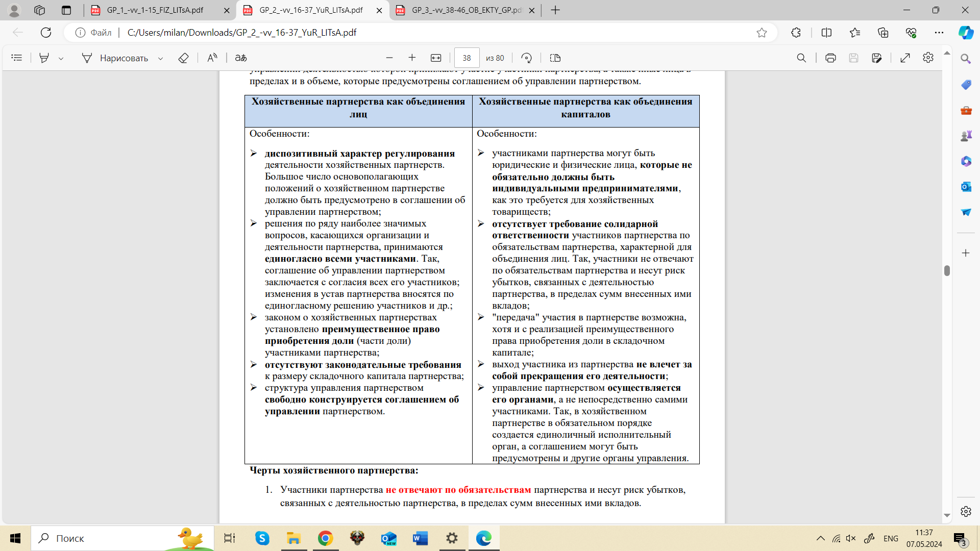Close the GP_2 PDF tab
The image size is (980, 551).
(379, 10)
